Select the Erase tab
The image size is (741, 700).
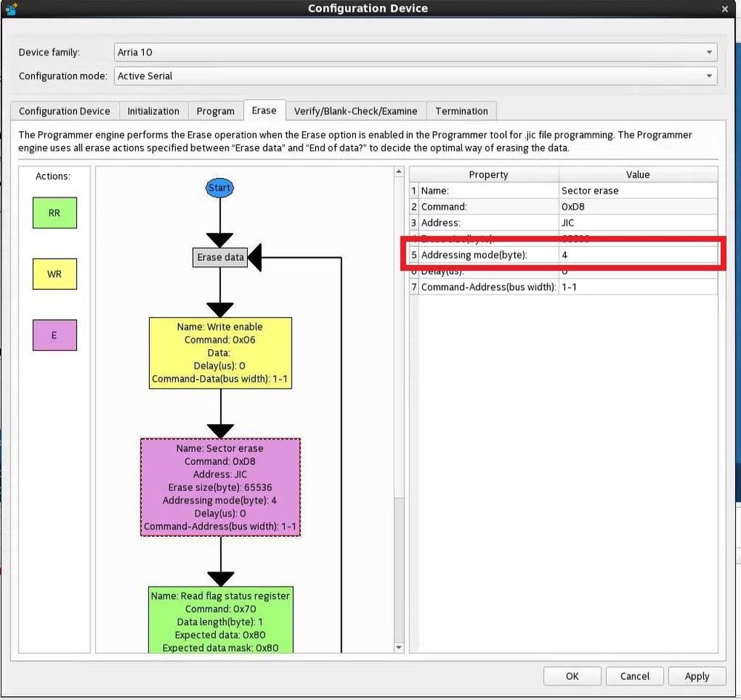264,110
